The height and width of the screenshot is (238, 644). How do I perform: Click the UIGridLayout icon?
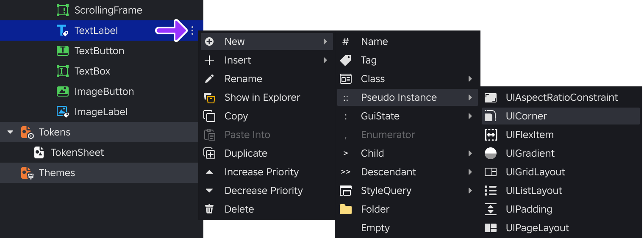(x=491, y=172)
